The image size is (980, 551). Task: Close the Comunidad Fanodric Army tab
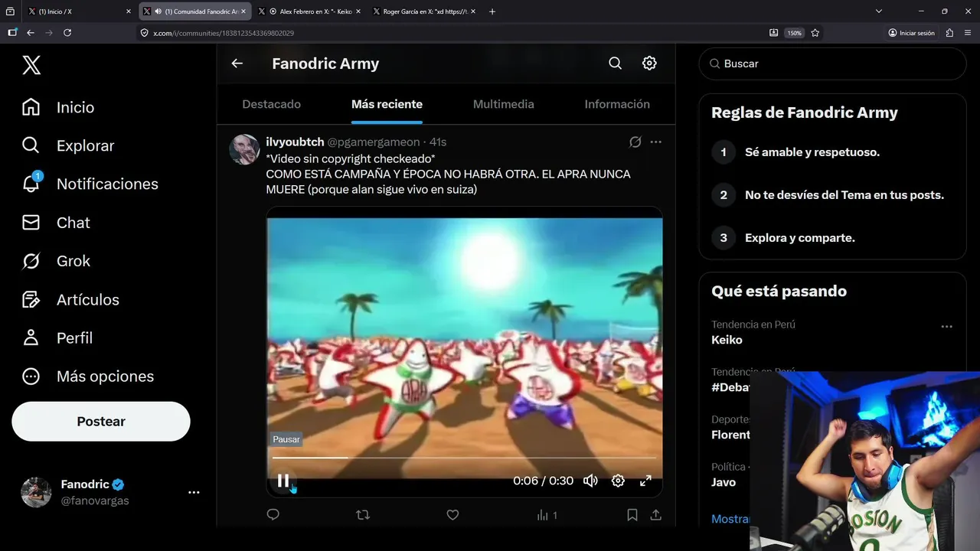243,11
